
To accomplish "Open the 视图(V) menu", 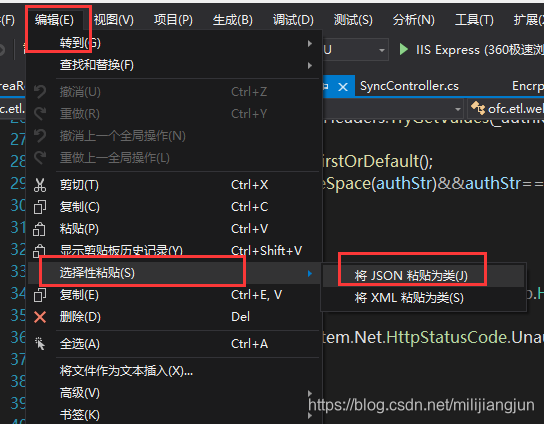I will pos(113,20).
